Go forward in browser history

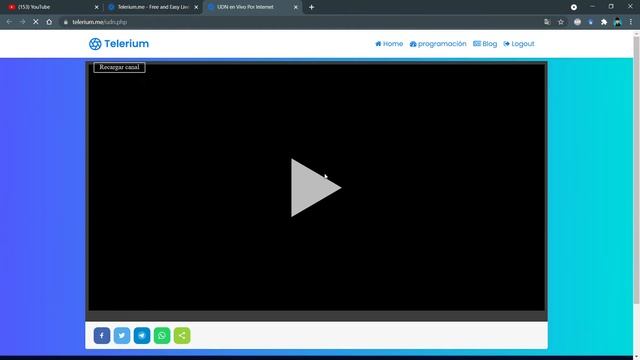tap(22, 22)
